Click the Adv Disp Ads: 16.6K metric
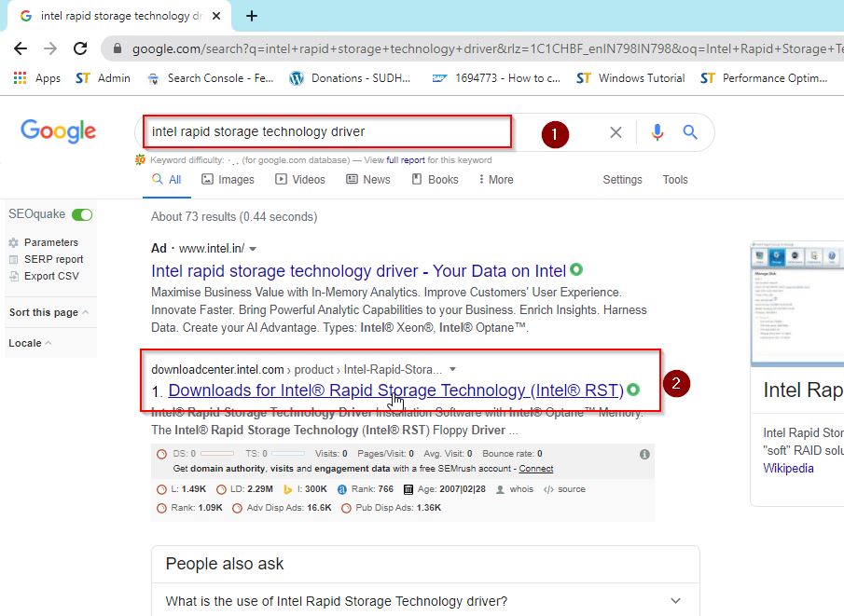This screenshot has width=844, height=616. 282,508
